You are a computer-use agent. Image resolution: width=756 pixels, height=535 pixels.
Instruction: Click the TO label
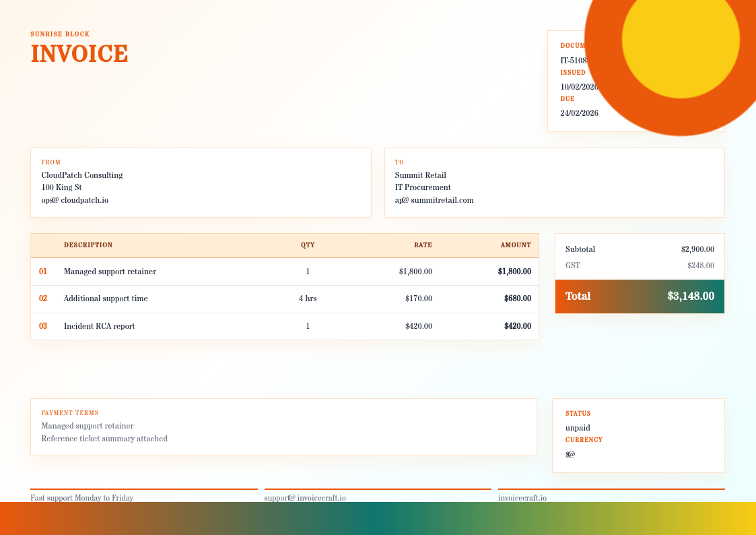(x=399, y=162)
